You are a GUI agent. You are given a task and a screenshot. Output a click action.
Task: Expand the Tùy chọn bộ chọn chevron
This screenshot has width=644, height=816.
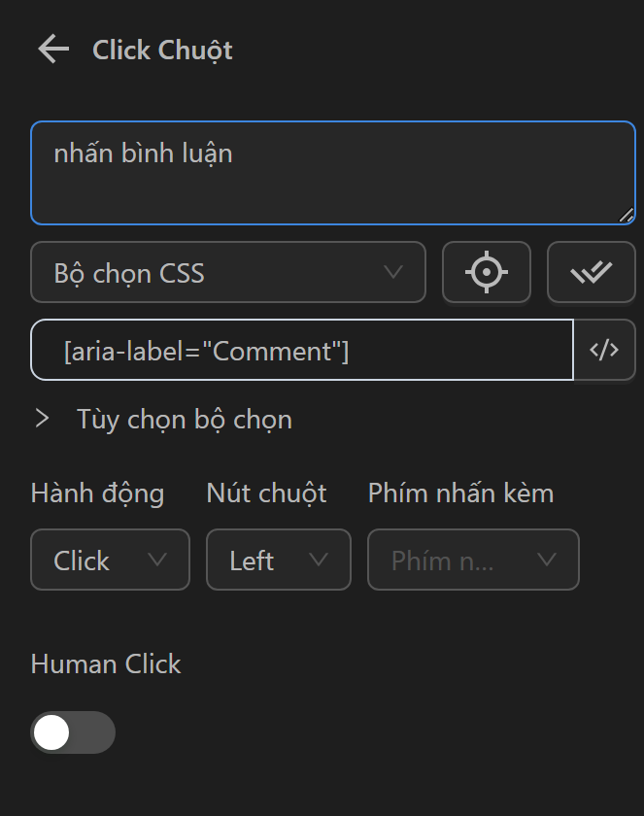click(x=43, y=419)
